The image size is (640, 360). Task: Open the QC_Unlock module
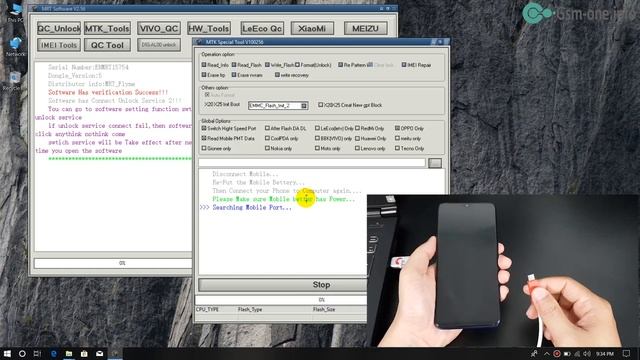[59, 28]
